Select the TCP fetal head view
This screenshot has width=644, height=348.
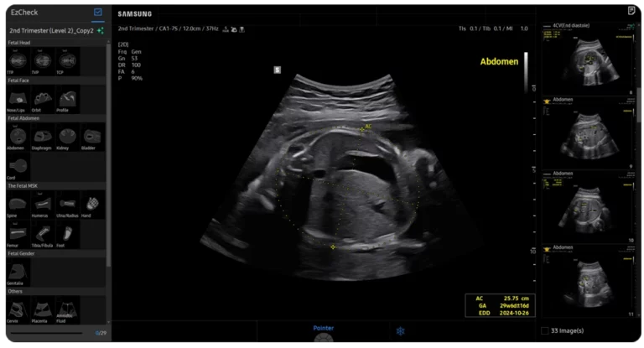click(68, 61)
